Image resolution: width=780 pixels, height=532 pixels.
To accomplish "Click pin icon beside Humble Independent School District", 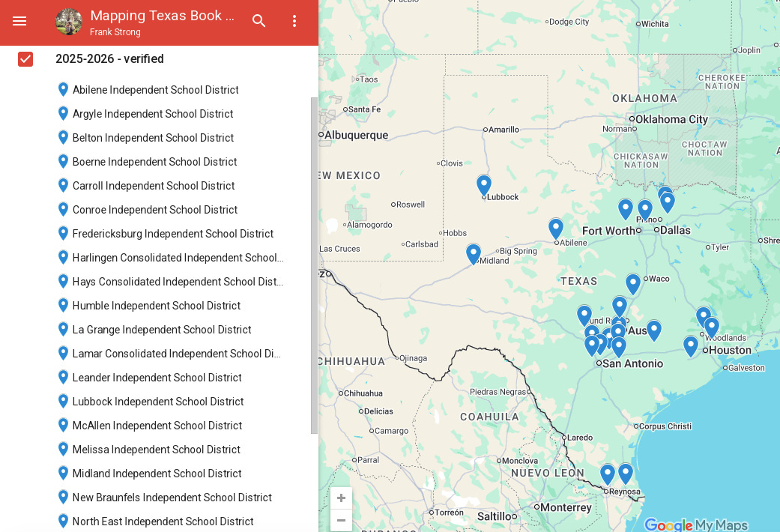I will [x=63, y=305].
